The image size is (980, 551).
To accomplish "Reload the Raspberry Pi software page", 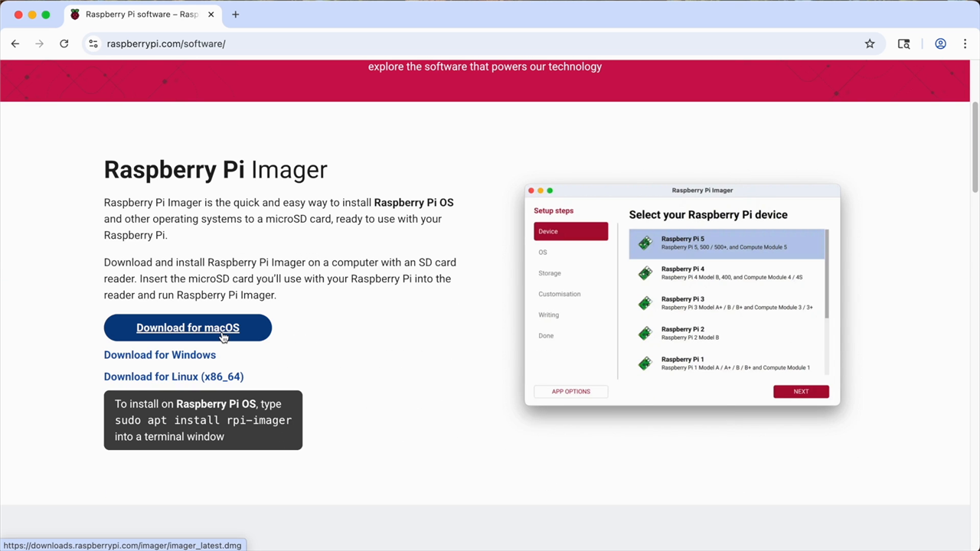I will point(64,44).
